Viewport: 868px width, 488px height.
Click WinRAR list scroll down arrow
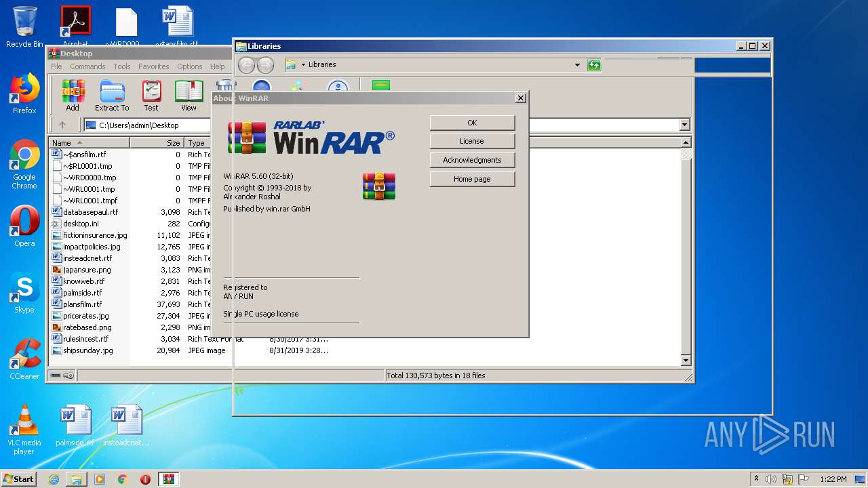coord(686,361)
